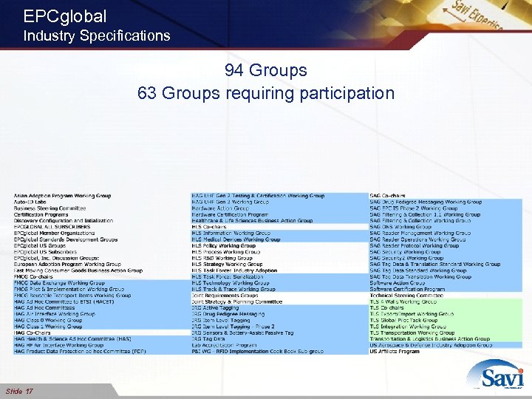
Task: Click "US Affiliate Program" entry
Action: point(395,352)
